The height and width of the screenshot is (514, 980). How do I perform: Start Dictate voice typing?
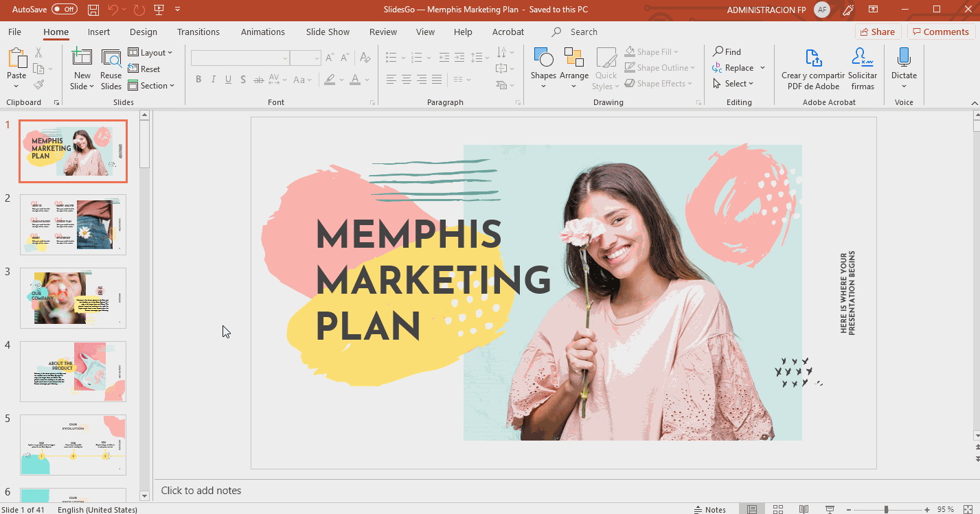click(904, 67)
